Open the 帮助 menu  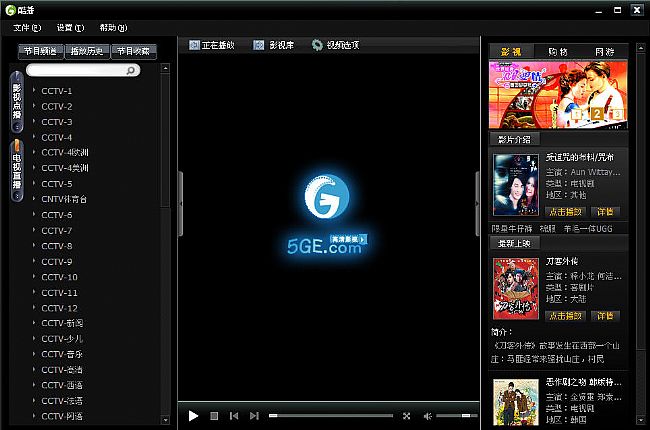click(x=113, y=28)
